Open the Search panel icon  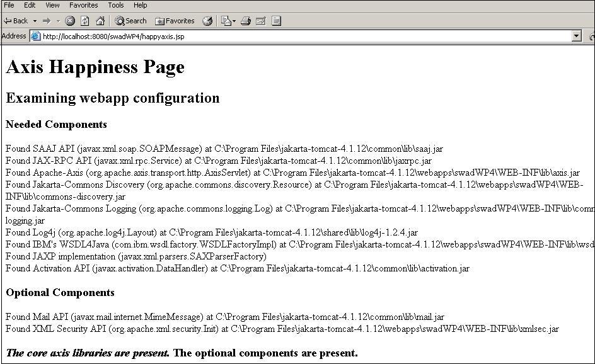tap(129, 20)
